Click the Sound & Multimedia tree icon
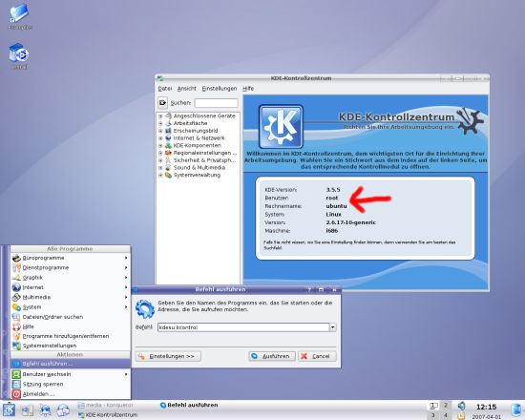This screenshot has height=420, width=525. pos(168,167)
